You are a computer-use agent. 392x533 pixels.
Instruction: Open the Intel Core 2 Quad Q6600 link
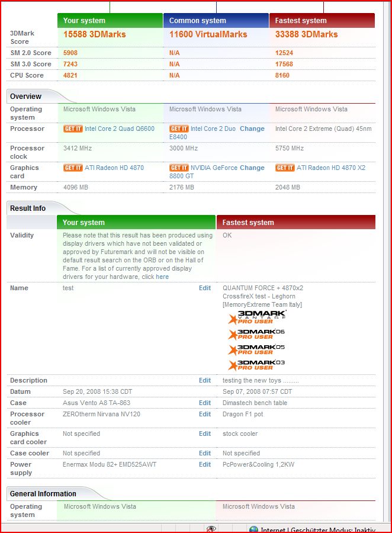(x=120, y=129)
